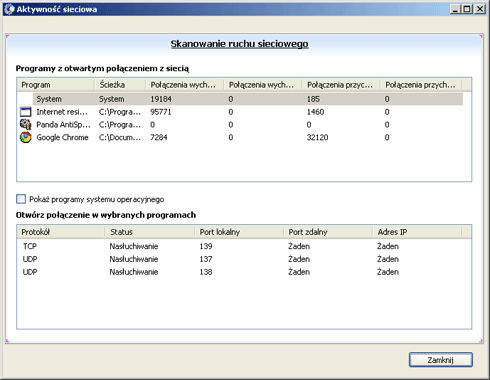Click the incoming value 1460

pos(315,112)
